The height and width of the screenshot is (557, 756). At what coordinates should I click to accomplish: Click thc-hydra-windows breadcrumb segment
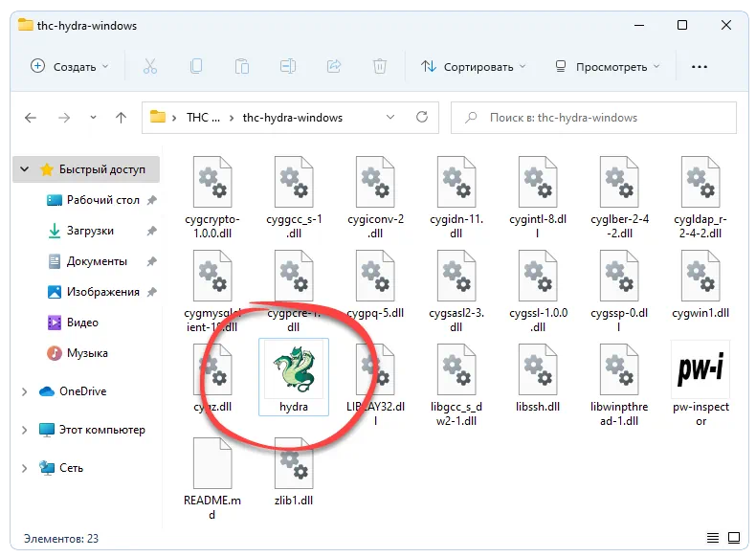tap(293, 118)
